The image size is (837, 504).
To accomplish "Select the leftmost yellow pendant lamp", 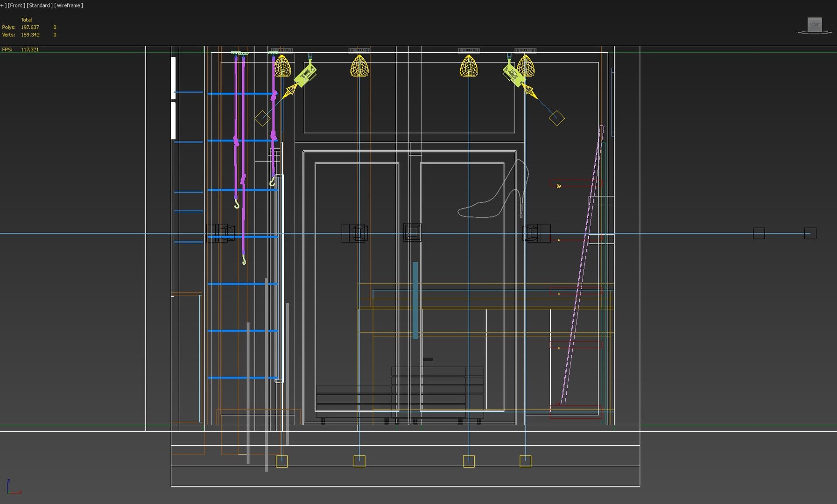I will 282,66.
